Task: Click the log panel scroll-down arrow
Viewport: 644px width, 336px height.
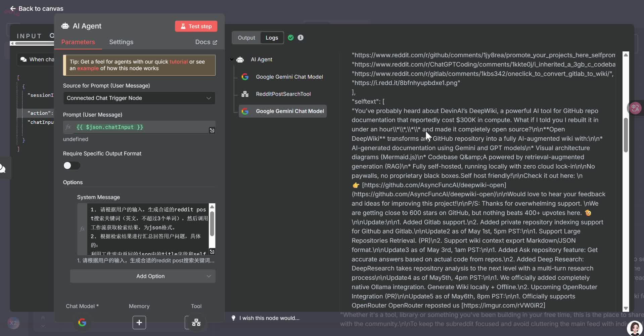Action: coord(626,308)
